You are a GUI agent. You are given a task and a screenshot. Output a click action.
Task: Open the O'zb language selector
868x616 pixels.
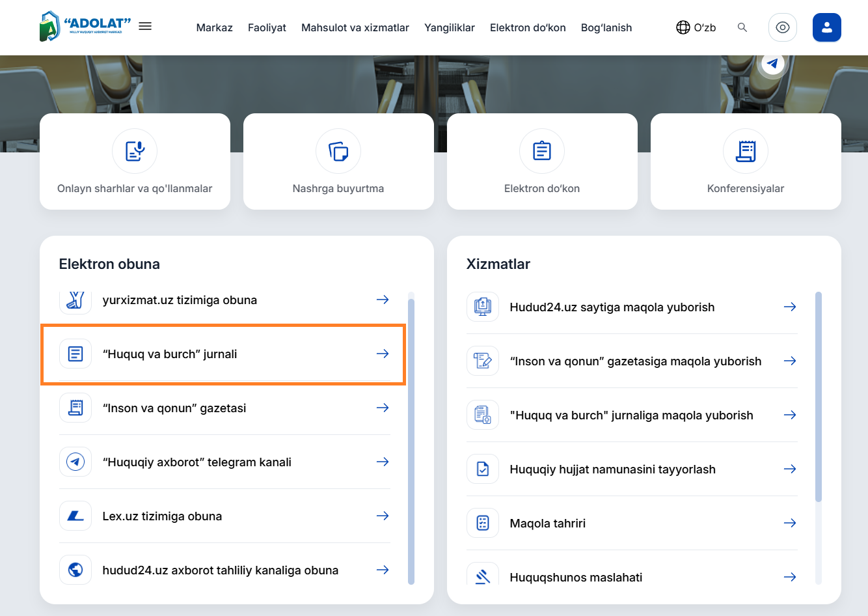click(696, 27)
